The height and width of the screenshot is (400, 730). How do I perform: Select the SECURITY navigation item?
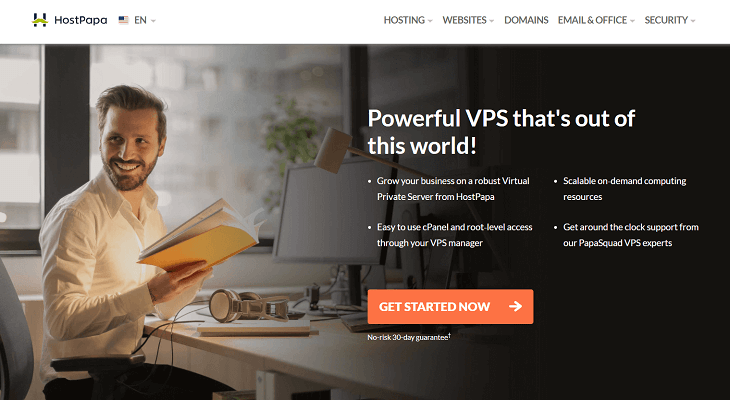point(666,20)
